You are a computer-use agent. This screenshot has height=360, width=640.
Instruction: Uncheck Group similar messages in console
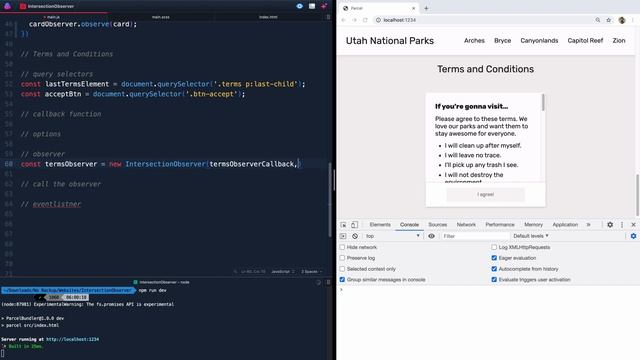click(342, 280)
